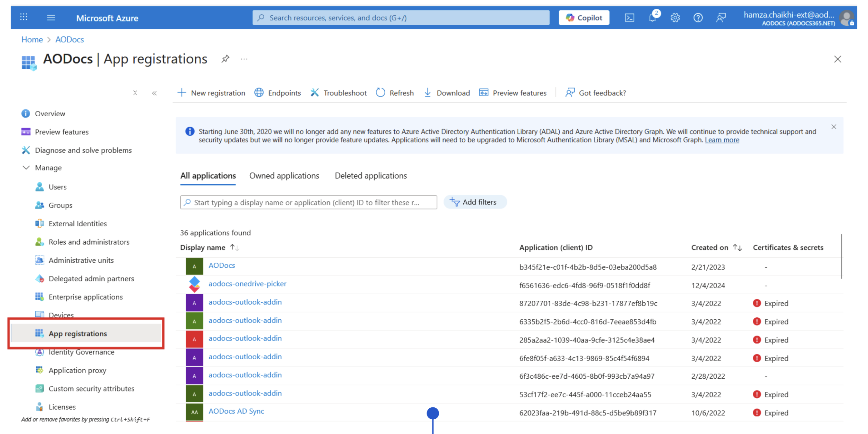The height and width of the screenshot is (434, 868).
Task: Open the blade more options ellipsis
Action: (x=244, y=59)
